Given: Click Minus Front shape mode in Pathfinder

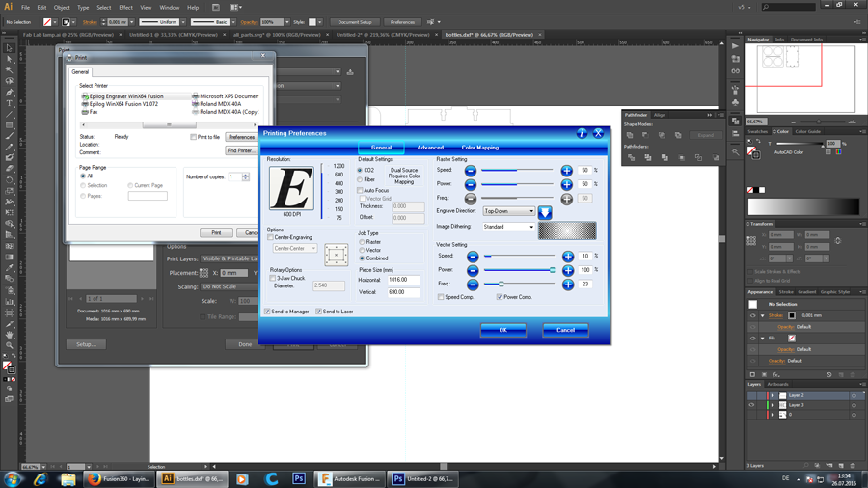Looking at the screenshot, I should 645,135.
